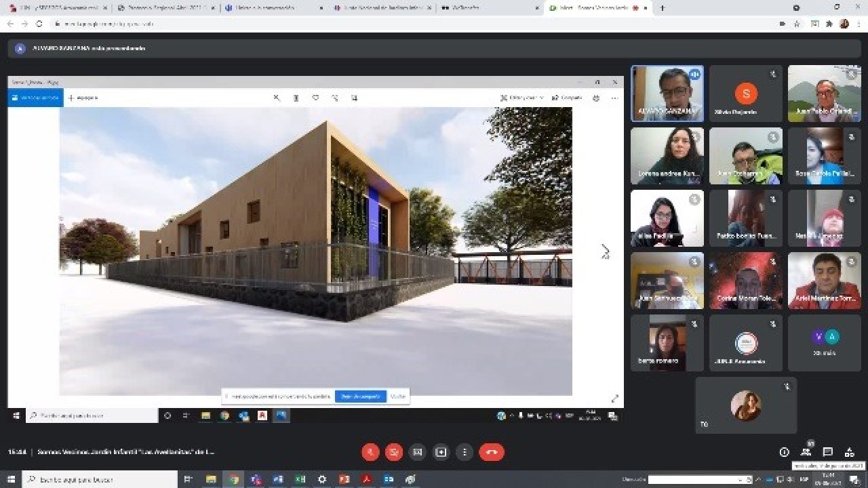Click the Silvia participant tile
The width and height of the screenshot is (868, 488).
pos(746,94)
